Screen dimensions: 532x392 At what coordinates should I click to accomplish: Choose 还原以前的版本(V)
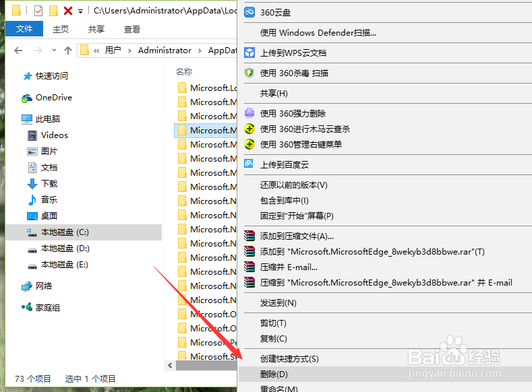coord(385,185)
